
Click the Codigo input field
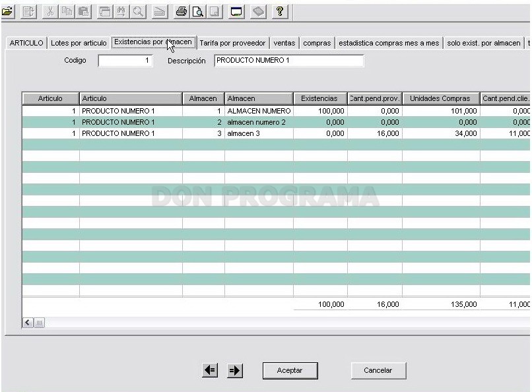pyautogui.click(x=125, y=61)
